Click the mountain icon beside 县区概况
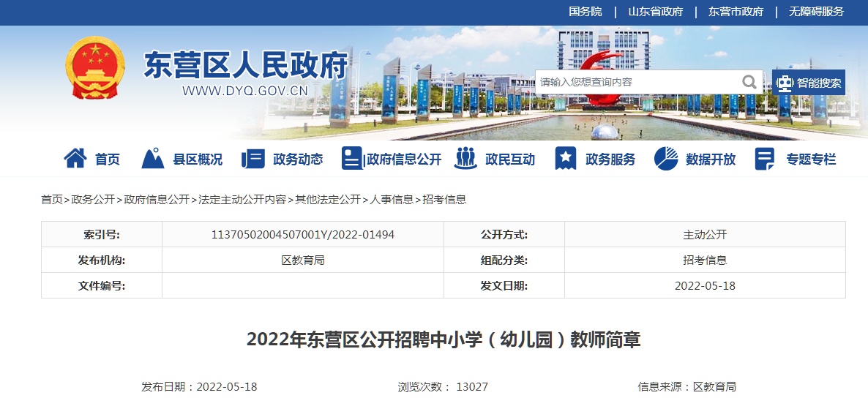 (153, 158)
